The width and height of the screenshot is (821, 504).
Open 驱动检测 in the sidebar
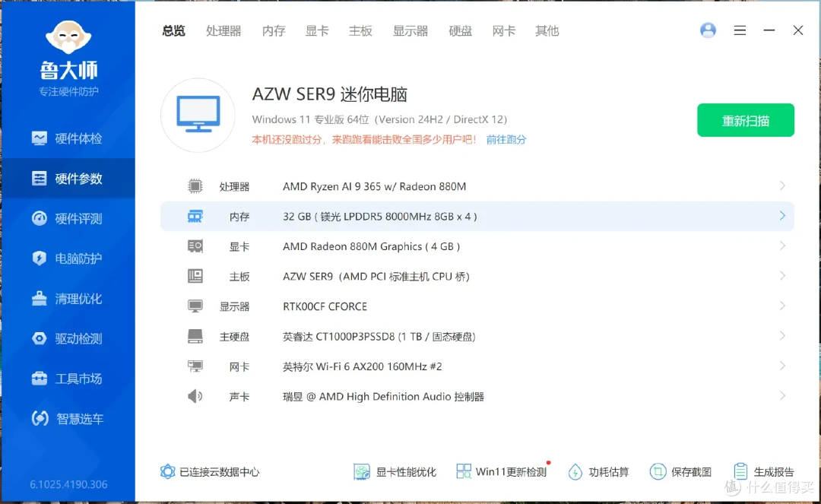[68, 338]
